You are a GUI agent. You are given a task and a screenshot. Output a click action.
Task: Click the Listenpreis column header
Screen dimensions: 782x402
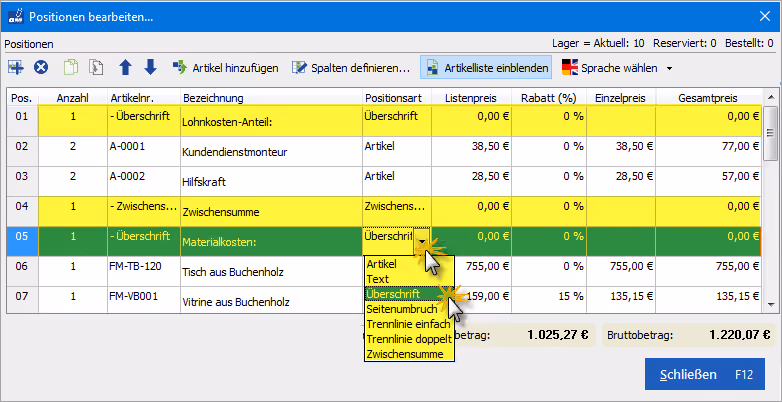pos(471,98)
